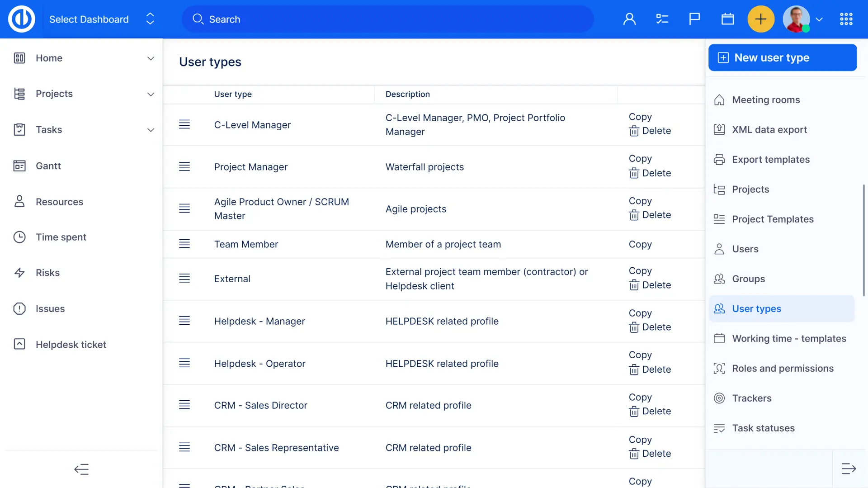Open the nine-dot apps grid menu
This screenshot has height=488, width=868.
pos(846,19)
